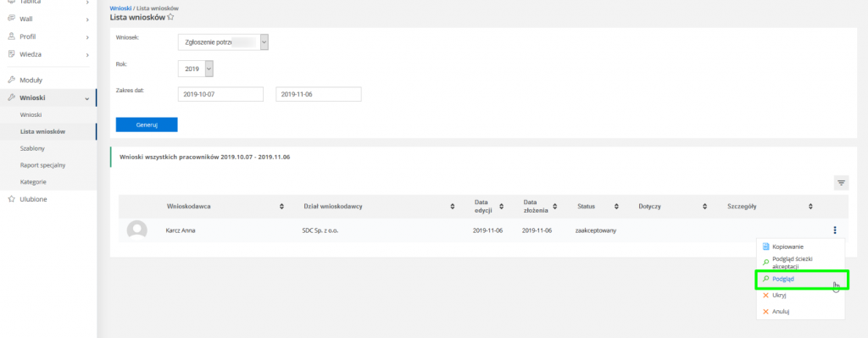Image resolution: width=868 pixels, height=338 pixels.
Task: Collapse the Wnioski section chevron
Action: coord(87,98)
